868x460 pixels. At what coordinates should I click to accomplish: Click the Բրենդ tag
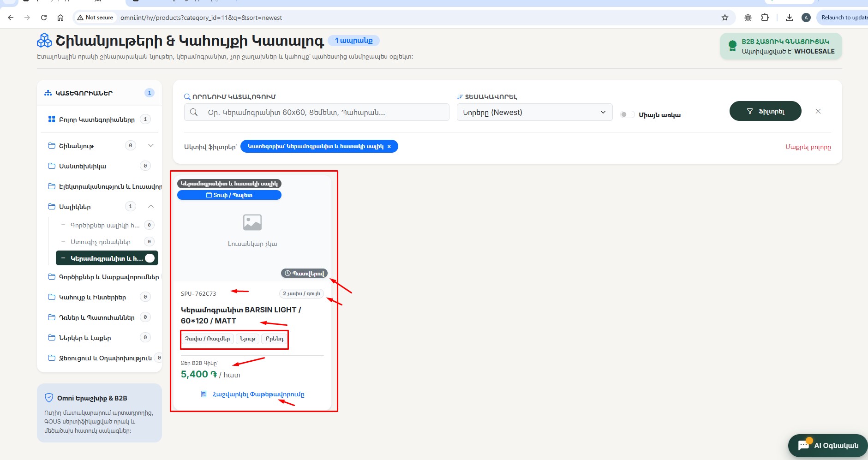[275, 339]
